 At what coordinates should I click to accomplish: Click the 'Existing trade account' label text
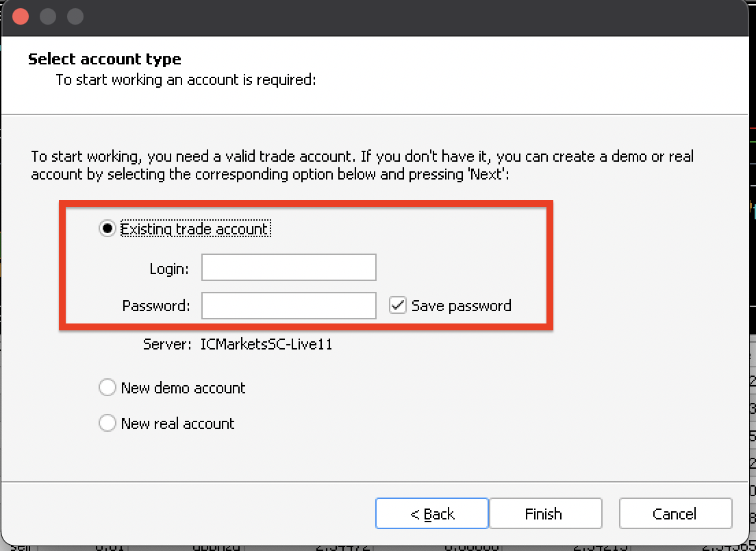(x=194, y=229)
